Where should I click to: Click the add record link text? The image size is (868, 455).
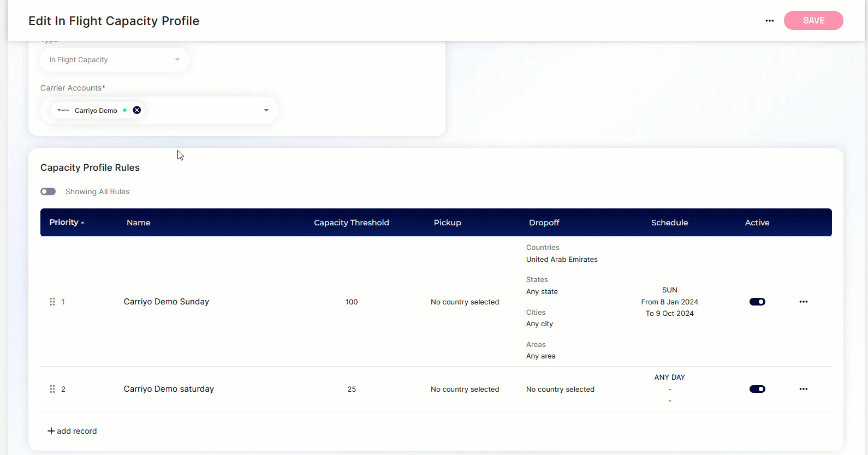[x=77, y=431]
